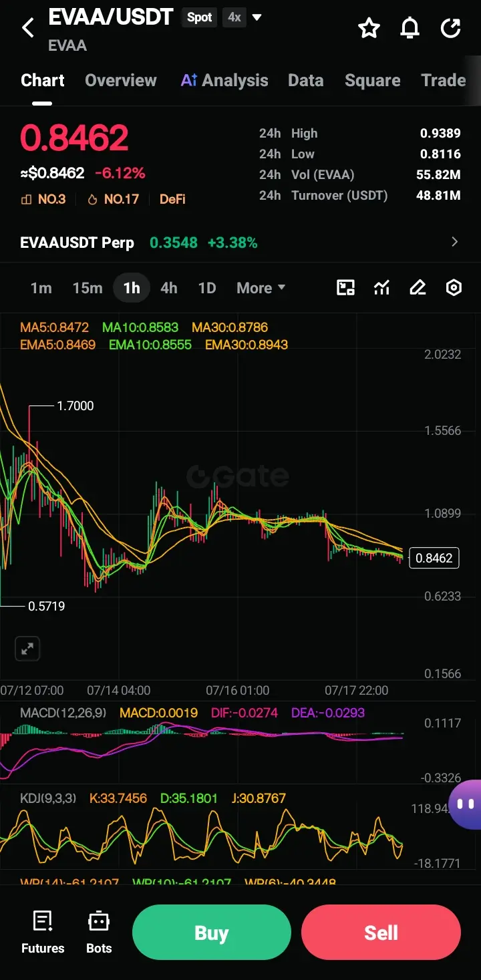The width and height of the screenshot is (481, 980).
Task: Tap the 07/16 01:00 time axis label
Action: tap(238, 690)
